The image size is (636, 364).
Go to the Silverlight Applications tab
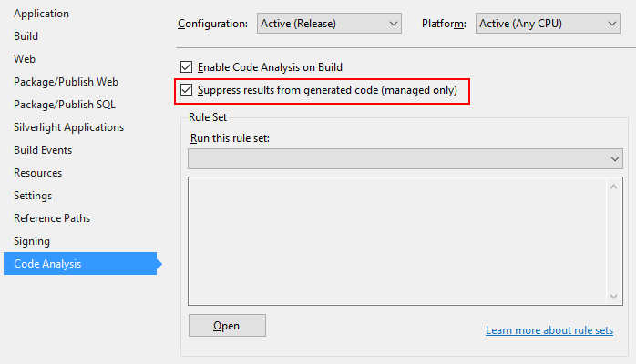pos(68,127)
